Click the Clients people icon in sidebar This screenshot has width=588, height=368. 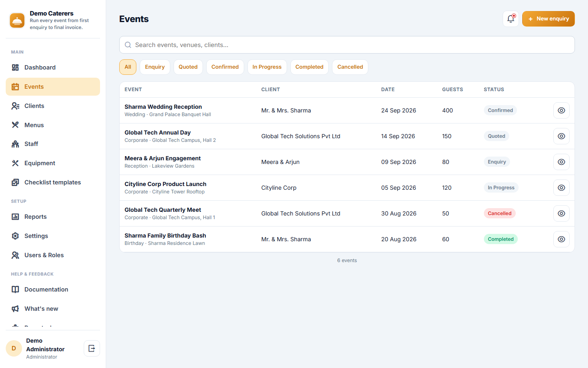(x=15, y=106)
